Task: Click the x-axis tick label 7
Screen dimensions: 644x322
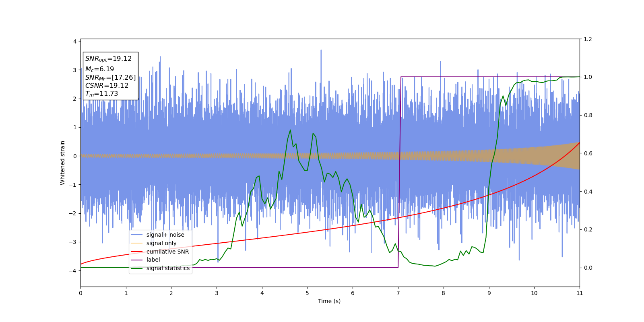Action: pos(398,293)
